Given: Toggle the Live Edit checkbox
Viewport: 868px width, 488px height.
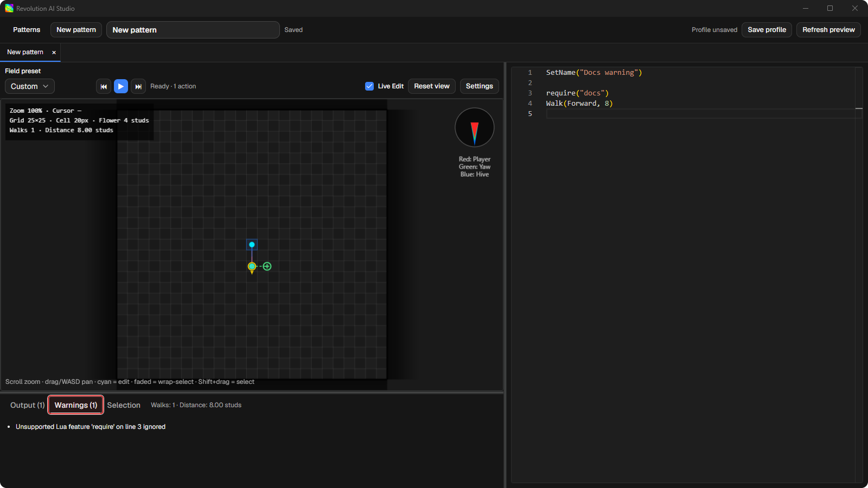Looking at the screenshot, I should (x=369, y=86).
